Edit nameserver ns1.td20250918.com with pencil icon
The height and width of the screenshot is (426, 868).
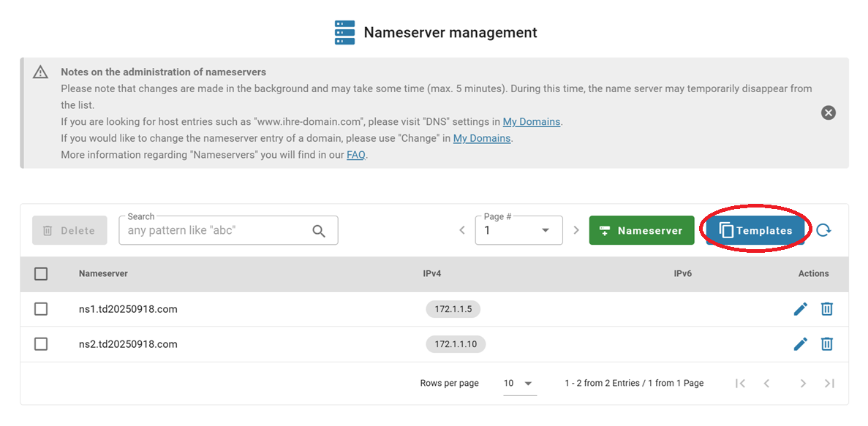click(x=801, y=309)
